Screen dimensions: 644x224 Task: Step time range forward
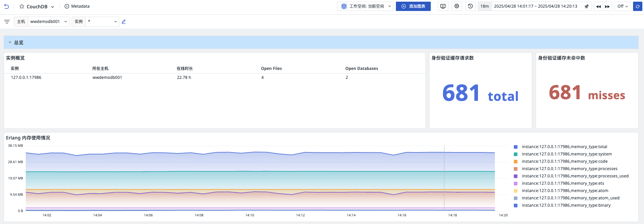click(x=607, y=6)
